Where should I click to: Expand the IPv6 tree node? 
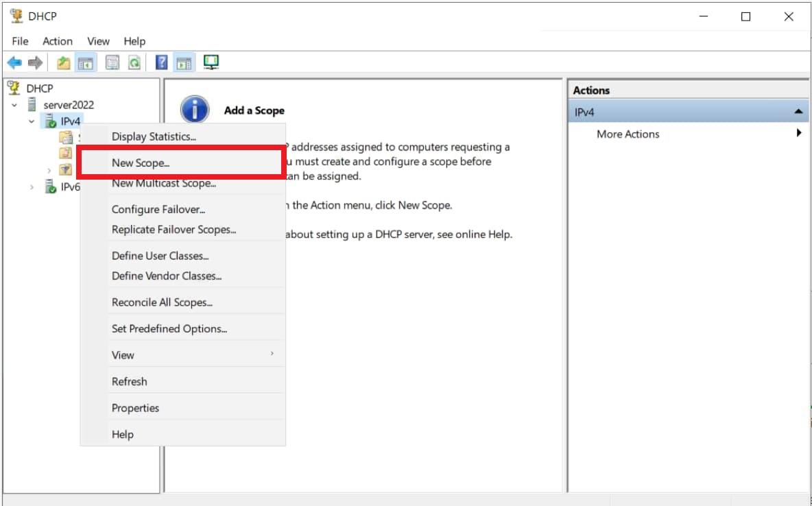[x=32, y=187]
